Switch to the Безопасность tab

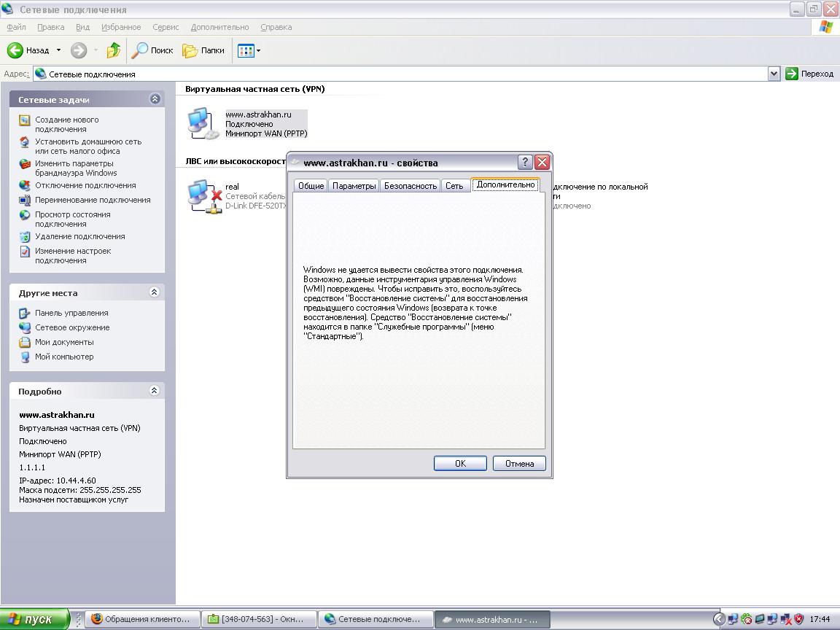411,186
